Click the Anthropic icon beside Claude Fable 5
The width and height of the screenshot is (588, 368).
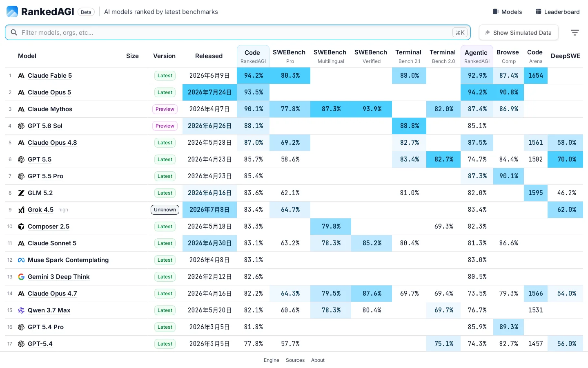tap(21, 76)
